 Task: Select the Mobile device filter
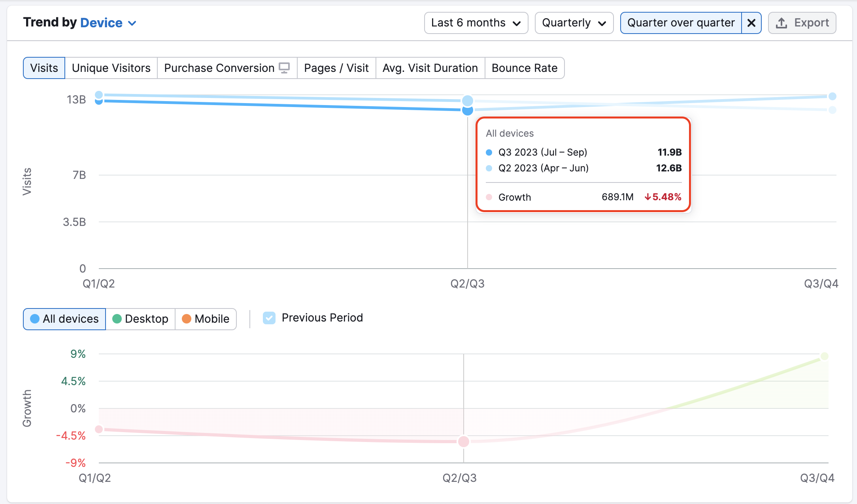point(206,319)
